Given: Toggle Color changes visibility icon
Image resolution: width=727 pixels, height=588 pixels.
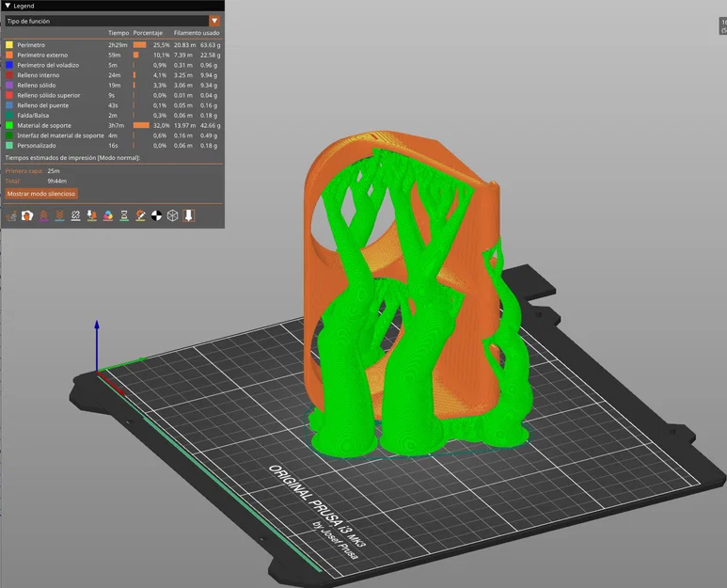Looking at the screenshot, I should tap(108, 215).
